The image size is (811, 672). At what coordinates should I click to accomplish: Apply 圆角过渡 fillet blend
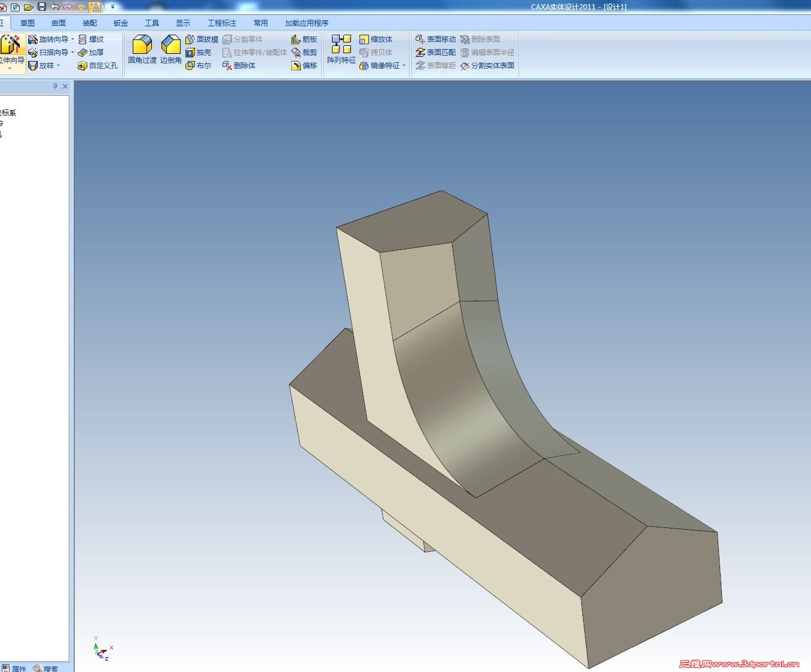coord(142,49)
